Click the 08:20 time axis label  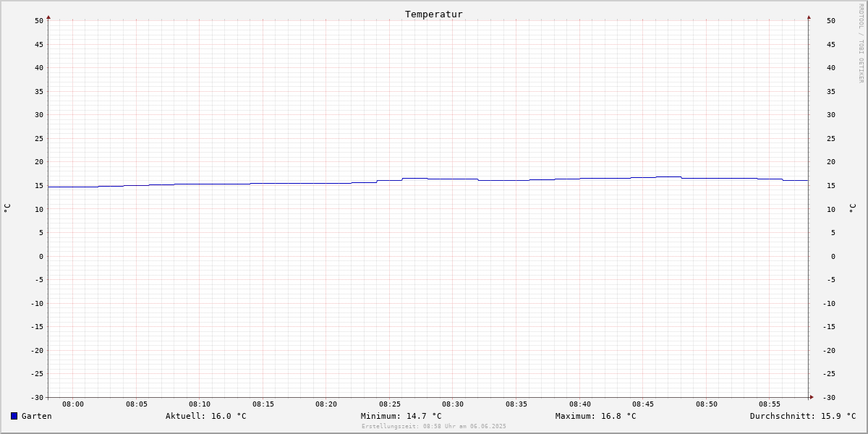coord(326,404)
